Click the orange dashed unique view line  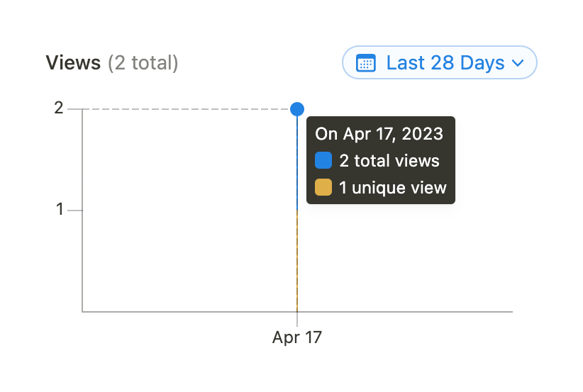click(x=297, y=261)
